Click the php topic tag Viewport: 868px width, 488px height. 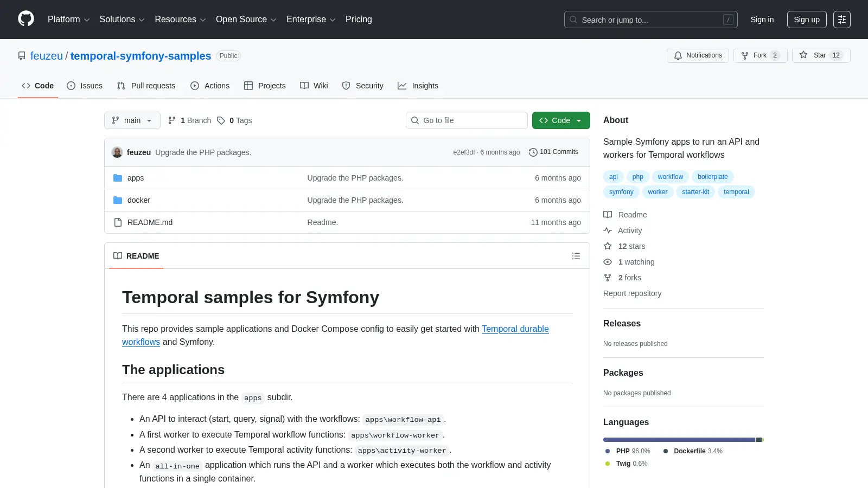coord(637,177)
